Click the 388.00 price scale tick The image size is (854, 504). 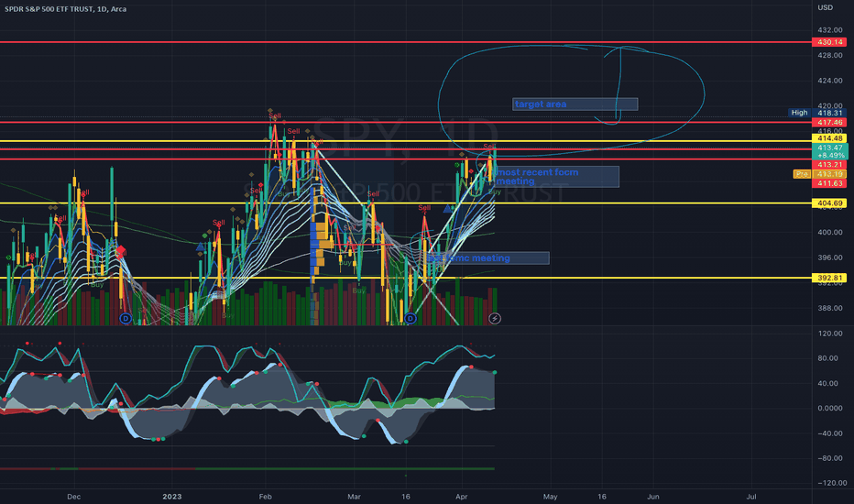[829, 308]
